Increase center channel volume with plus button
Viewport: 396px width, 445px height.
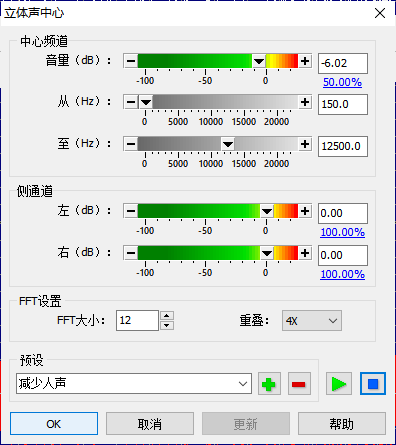(305, 61)
